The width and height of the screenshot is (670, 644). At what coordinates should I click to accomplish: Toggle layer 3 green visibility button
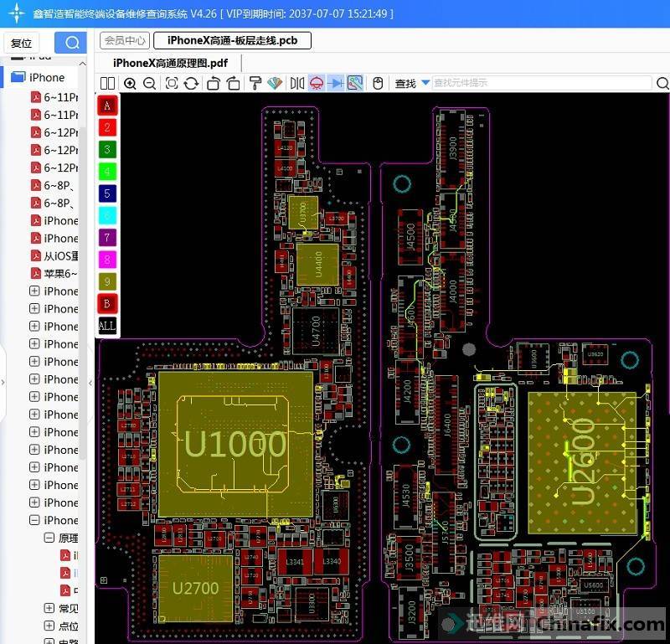click(x=107, y=149)
